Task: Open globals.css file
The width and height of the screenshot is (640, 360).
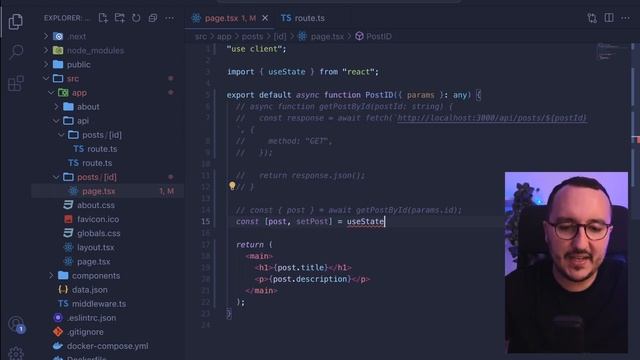Action: pos(98,233)
